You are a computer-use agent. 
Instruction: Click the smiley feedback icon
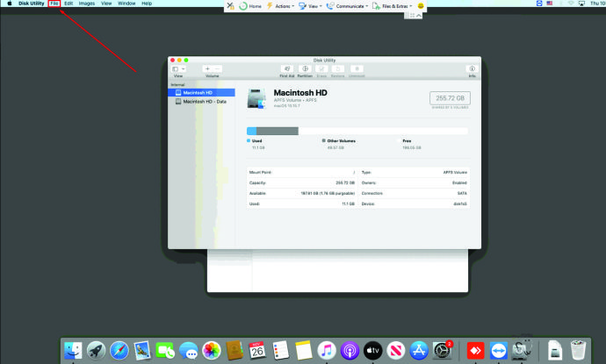(421, 6)
